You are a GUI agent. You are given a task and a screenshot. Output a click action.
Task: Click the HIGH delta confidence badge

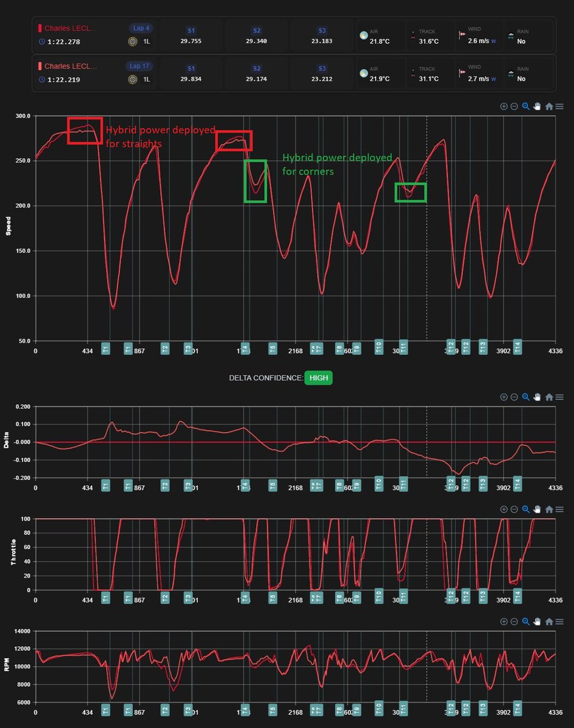[x=319, y=378]
